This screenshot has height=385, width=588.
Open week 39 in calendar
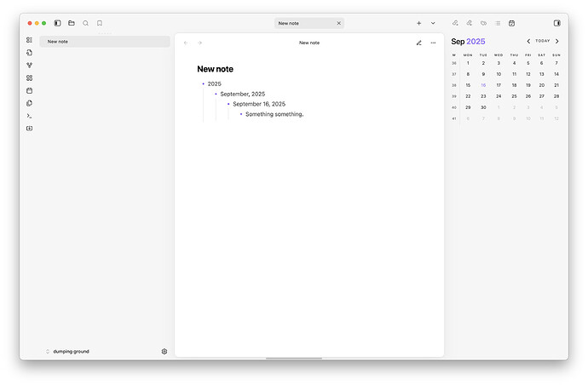(x=454, y=96)
